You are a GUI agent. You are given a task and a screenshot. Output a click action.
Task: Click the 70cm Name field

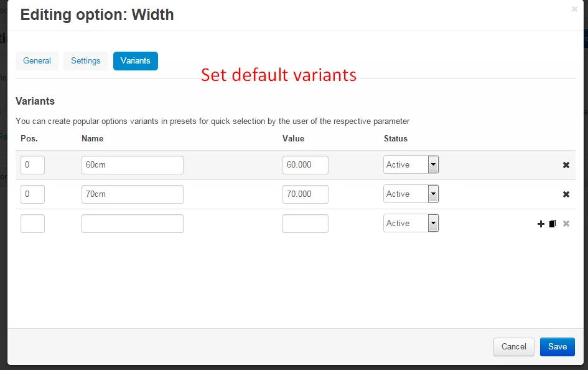132,194
